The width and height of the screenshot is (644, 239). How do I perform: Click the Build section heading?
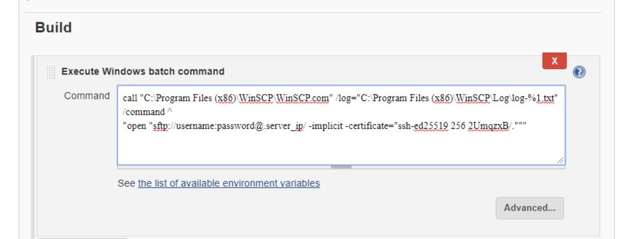click(x=53, y=27)
